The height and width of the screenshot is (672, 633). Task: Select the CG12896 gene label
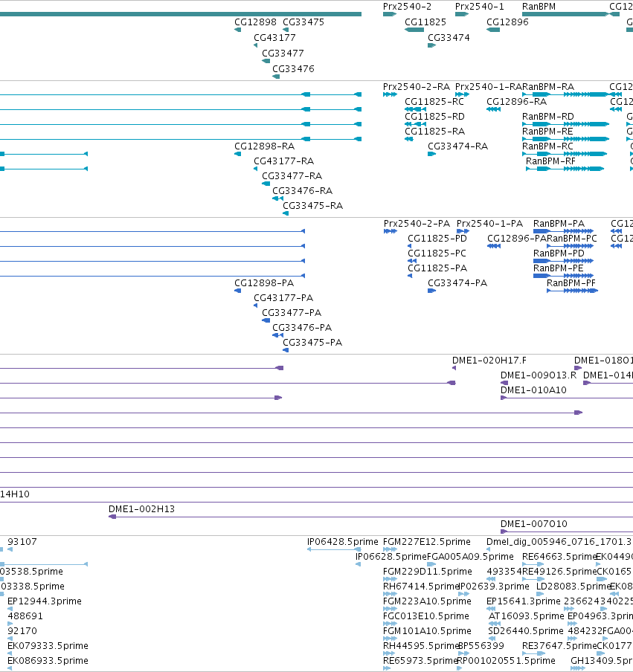pyautogui.click(x=507, y=22)
